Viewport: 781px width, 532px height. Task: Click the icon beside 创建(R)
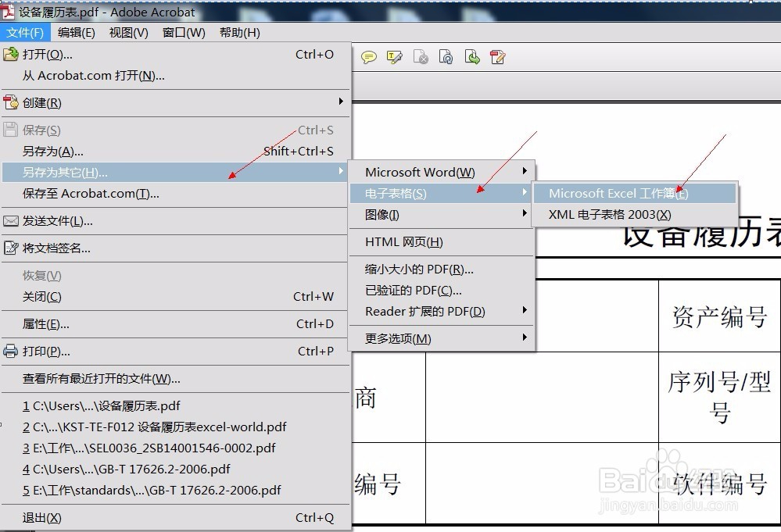[x=10, y=102]
